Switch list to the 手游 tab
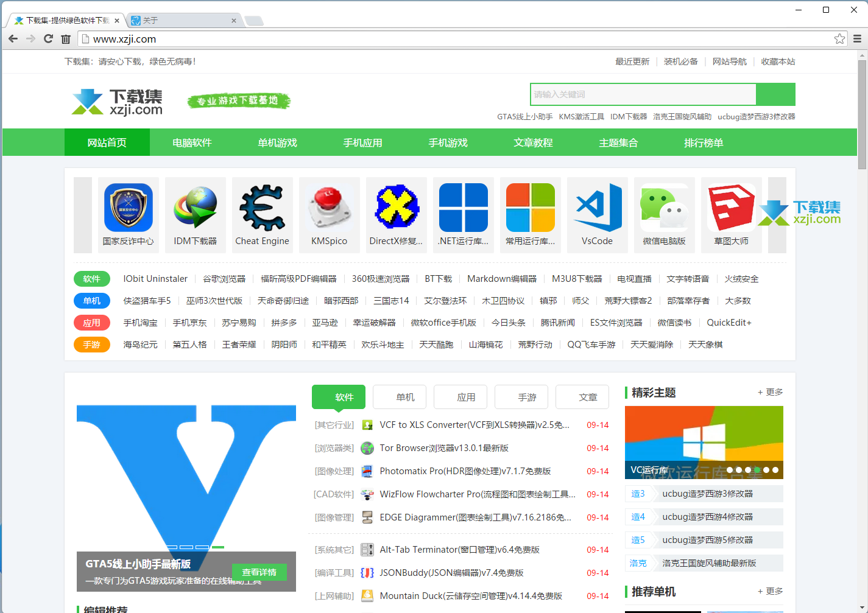The width and height of the screenshot is (868, 613). (x=521, y=397)
